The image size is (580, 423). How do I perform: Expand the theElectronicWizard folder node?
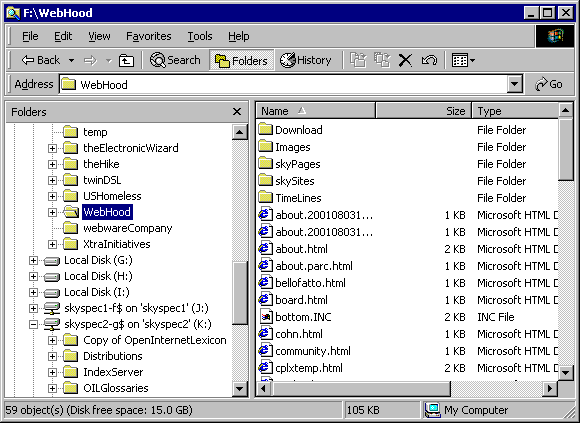(53, 148)
